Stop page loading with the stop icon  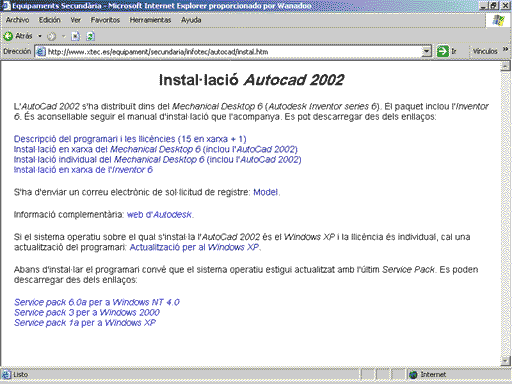[x=76, y=36]
